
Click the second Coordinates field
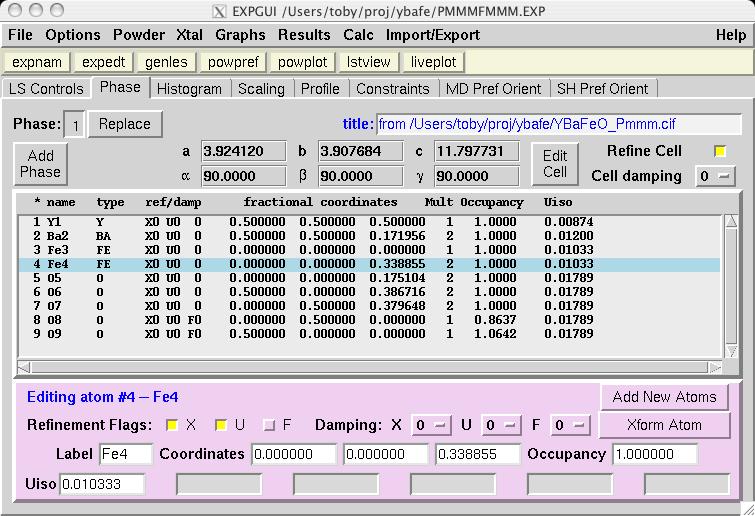coord(385,454)
